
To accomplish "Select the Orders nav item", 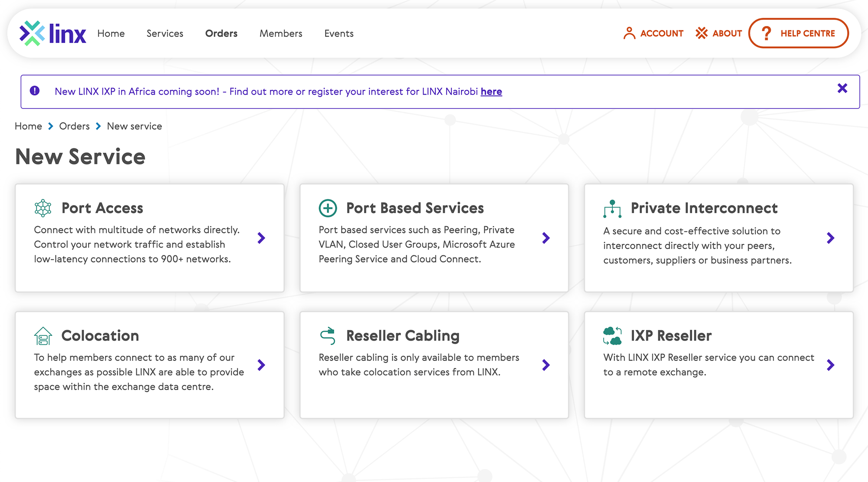I will pos(221,33).
